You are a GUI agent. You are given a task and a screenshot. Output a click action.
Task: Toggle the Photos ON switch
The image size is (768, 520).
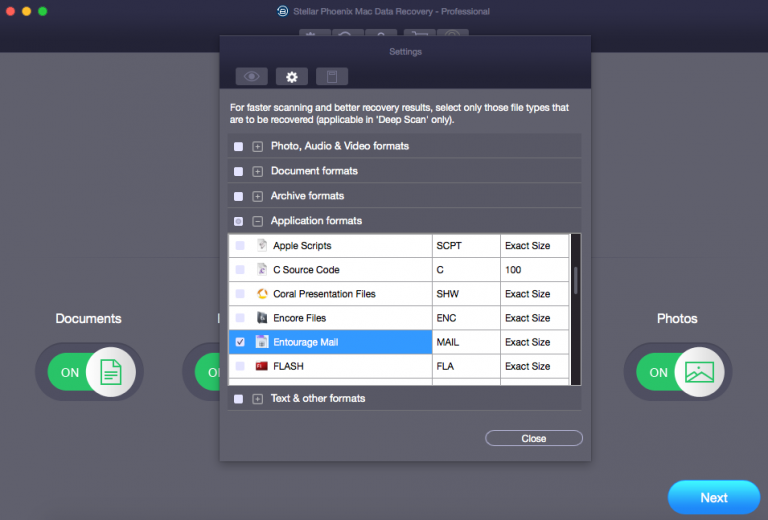[x=680, y=372]
